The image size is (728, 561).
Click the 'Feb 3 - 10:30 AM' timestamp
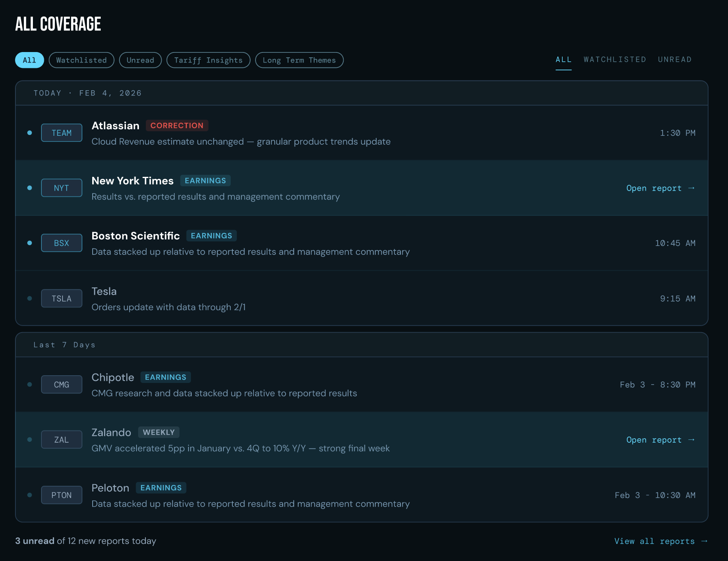pos(655,495)
